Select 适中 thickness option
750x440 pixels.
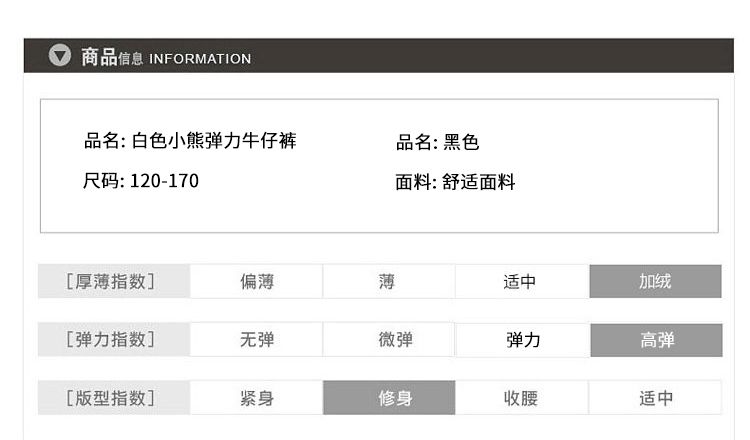click(520, 282)
